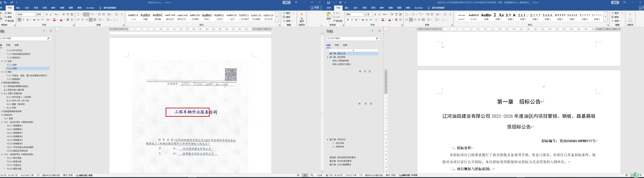Open the 宋体 font name dropdown

[35, 15]
